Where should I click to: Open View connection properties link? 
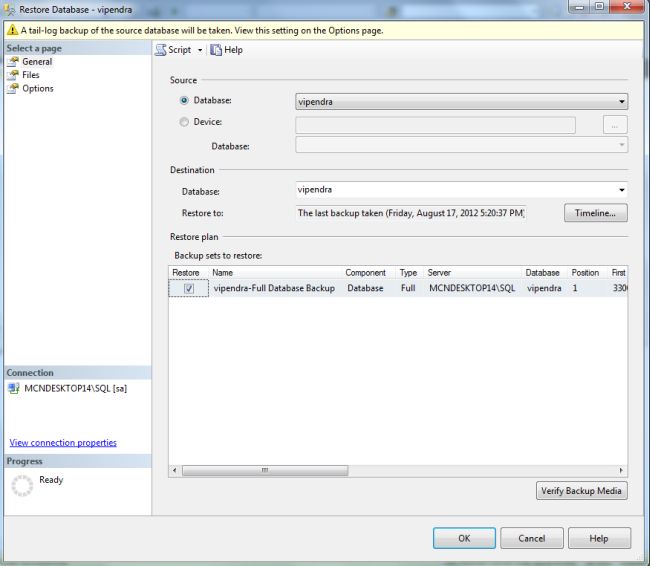(63, 443)
